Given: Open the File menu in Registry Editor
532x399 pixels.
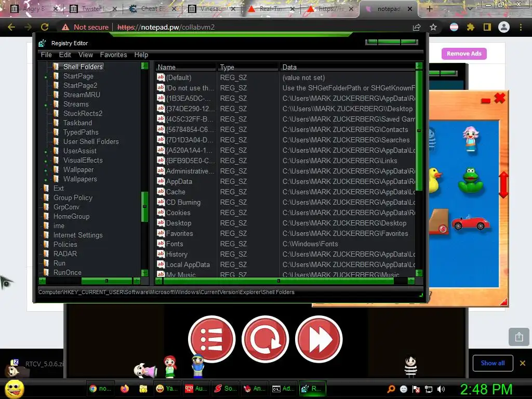Looking at the screenshot, I should click(46, 55).
